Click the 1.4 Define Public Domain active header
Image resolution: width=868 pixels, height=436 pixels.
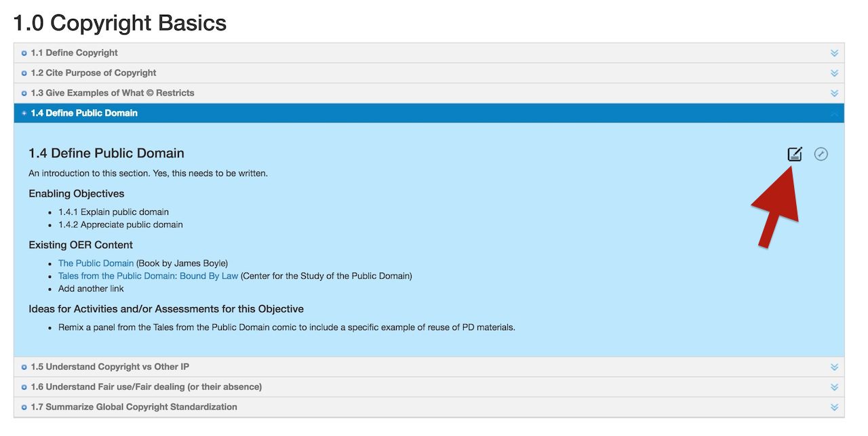click(84, 113)
